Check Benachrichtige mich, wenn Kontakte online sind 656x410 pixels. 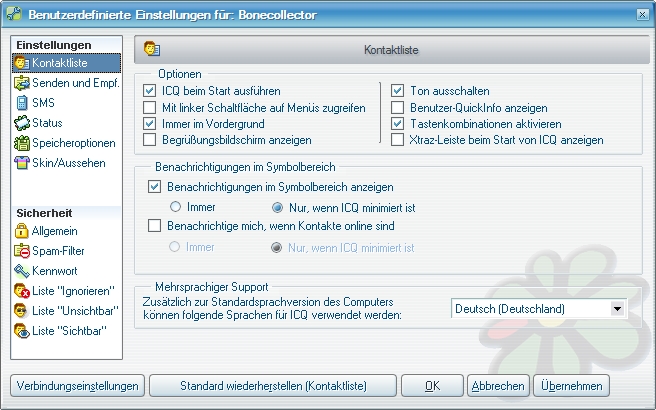coord(154,226)
